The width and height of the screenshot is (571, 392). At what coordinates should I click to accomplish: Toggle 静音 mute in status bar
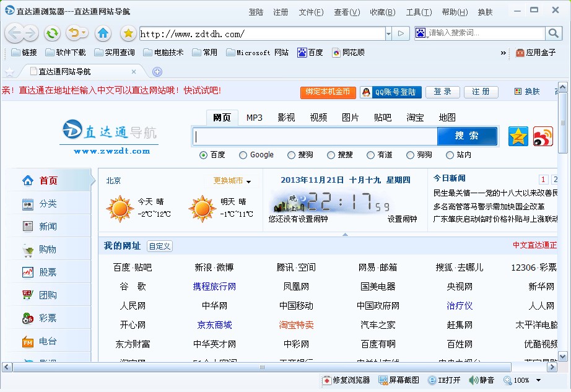pyautogui.click(x=481, y=380)
